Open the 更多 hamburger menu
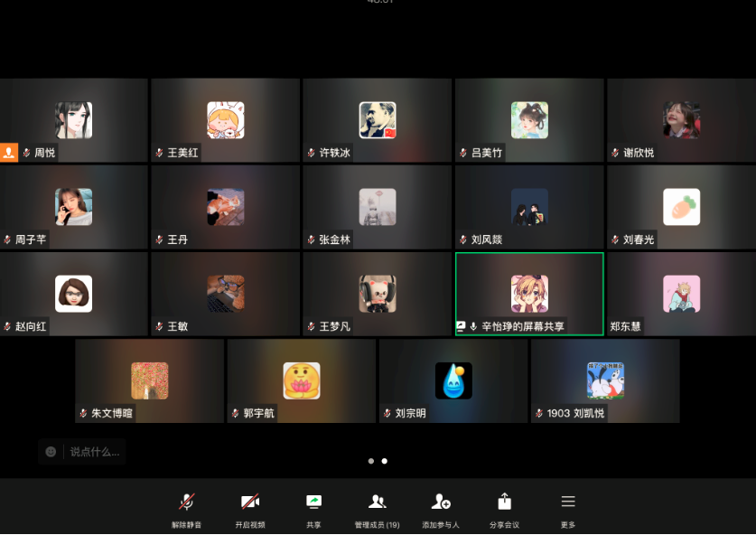The width and height of the screenshot is (756, 535). [568, 502]
